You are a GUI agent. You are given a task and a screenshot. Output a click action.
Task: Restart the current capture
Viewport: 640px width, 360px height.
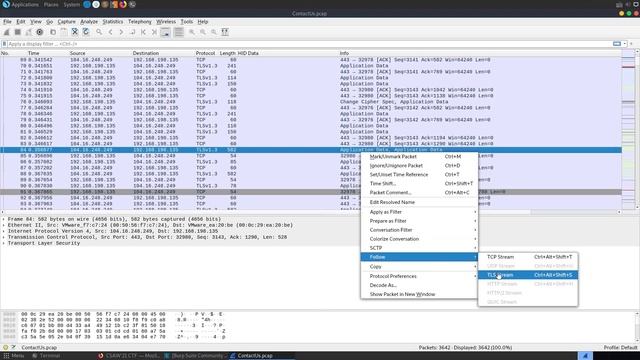click(29, 32)
